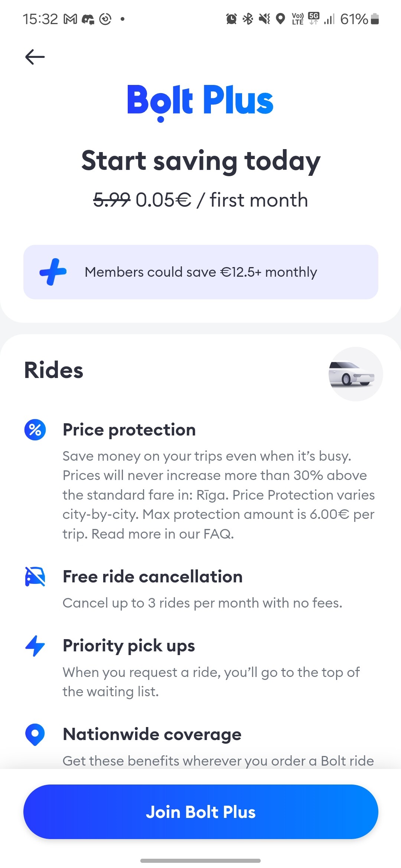Tap the Bluetooth icon in status bar
Screen dimensions: 401x868
coord(248,19)
